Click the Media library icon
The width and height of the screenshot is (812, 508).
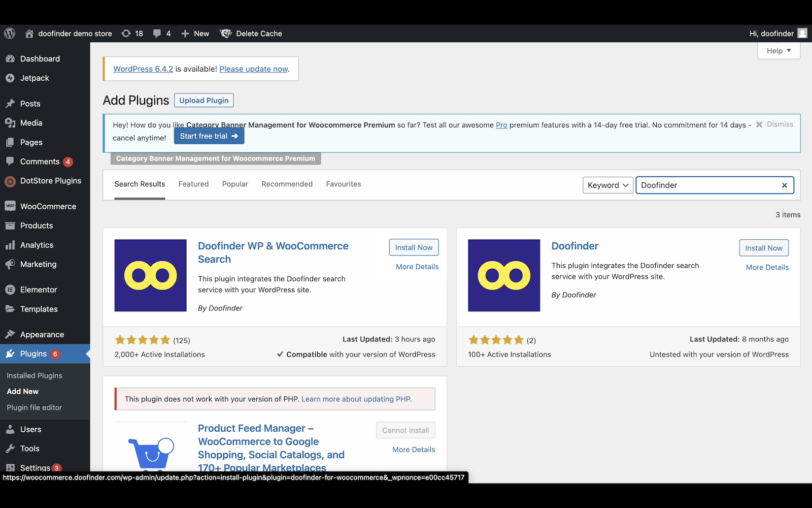[x=10, y=123]
